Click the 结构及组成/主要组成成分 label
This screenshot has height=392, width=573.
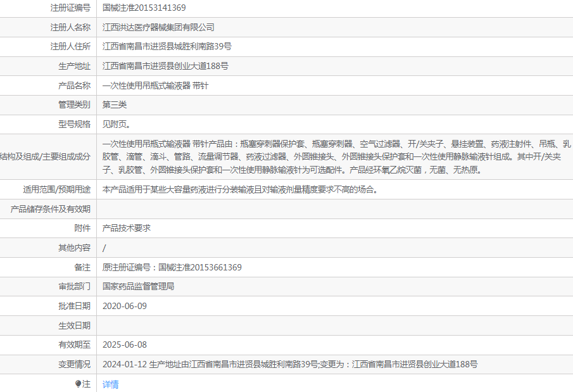[46, 157]
